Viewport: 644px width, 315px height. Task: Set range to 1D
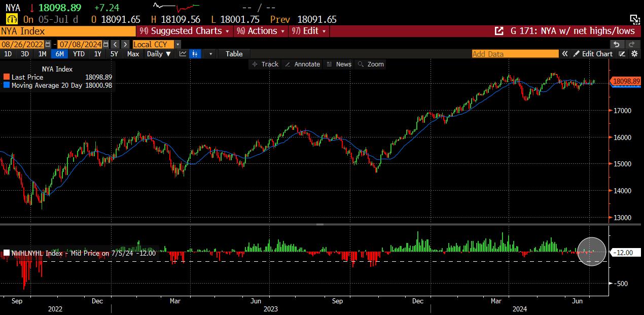(8, 54)
